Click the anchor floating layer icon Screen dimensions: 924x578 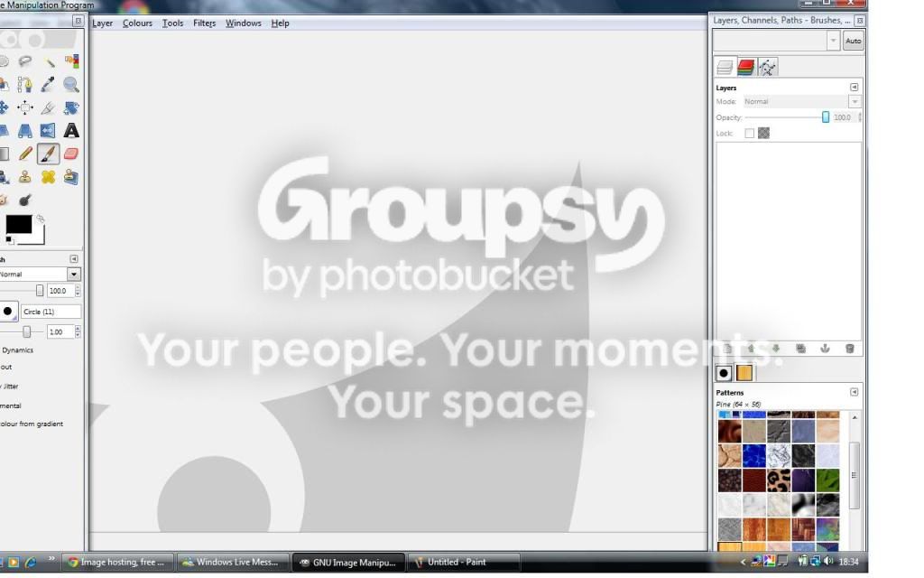825,349
